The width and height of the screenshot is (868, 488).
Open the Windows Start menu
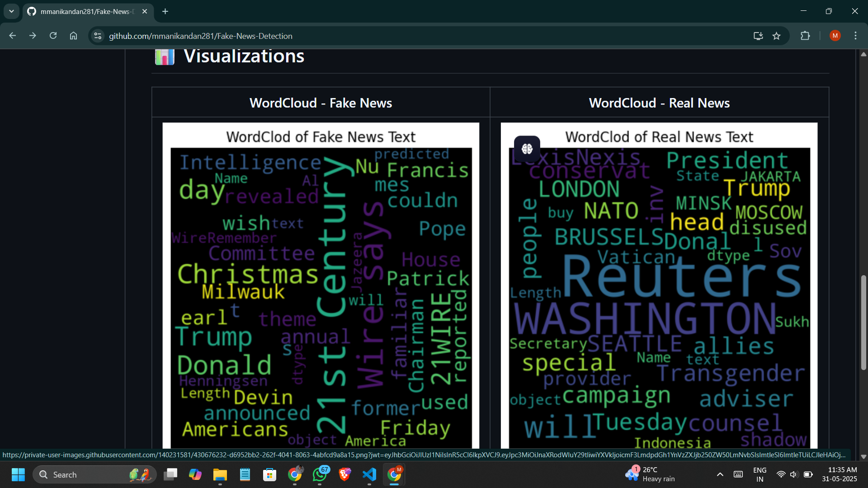pyautogui.click(x=18, y=474)
